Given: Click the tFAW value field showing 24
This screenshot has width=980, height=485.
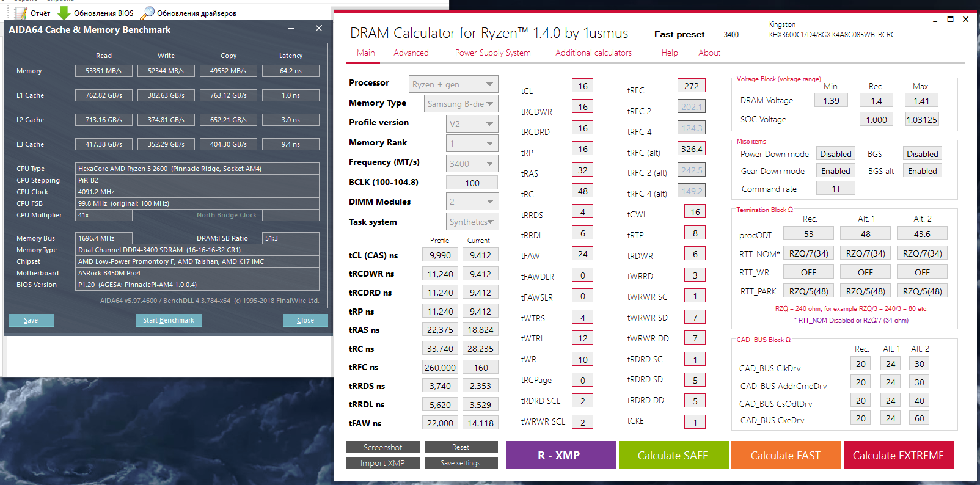Looking at the screenshot, I should (583, 254).
